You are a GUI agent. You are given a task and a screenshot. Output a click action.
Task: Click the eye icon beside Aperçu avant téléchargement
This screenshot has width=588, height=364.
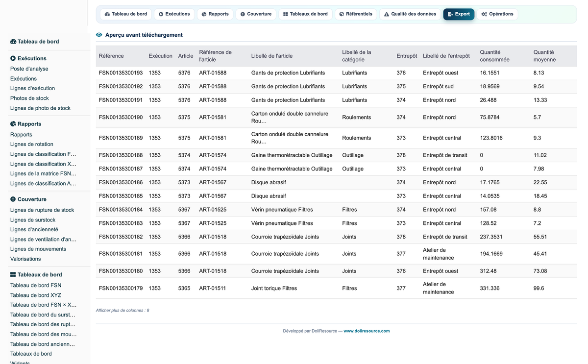[x=99, y=35]
